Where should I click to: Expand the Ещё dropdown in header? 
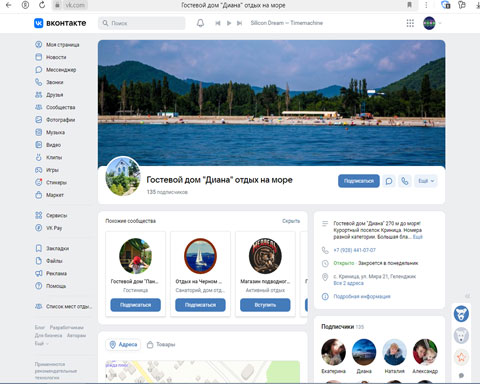pos(426,181)
